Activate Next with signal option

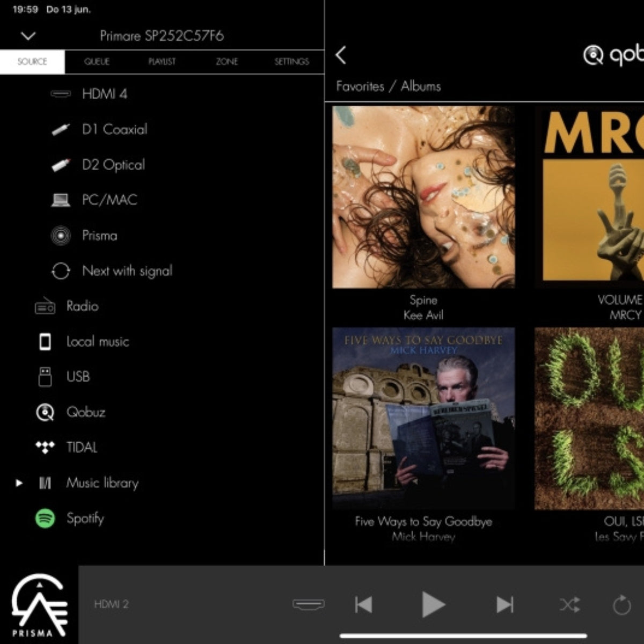click(x=127, y=271)
